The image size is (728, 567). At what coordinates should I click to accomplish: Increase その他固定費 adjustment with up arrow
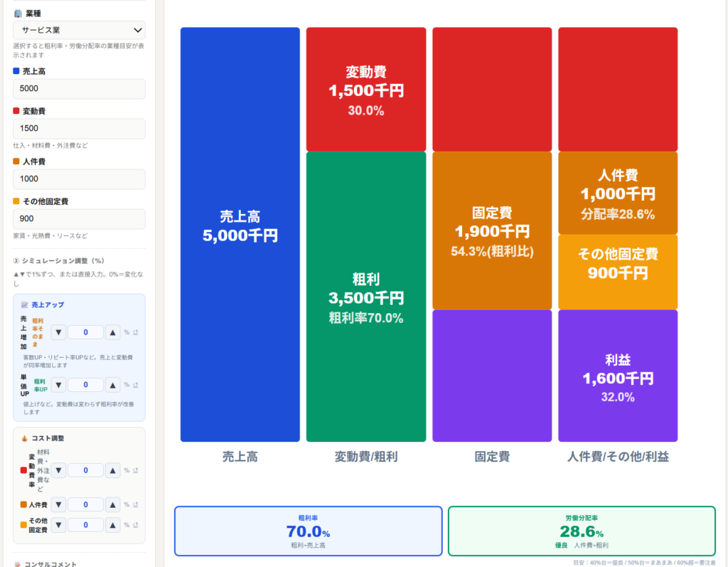click(113, 525)
